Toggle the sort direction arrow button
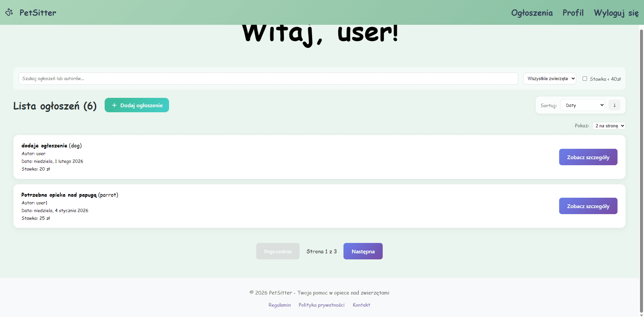Screen dimensions: 644x317 click(x=614, y=105)
